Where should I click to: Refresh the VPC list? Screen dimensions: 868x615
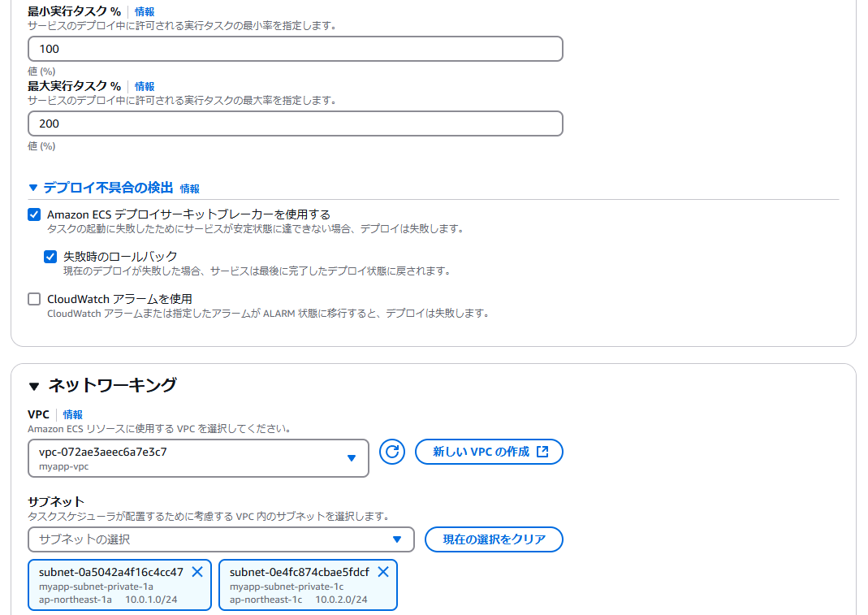click(391, 452)
